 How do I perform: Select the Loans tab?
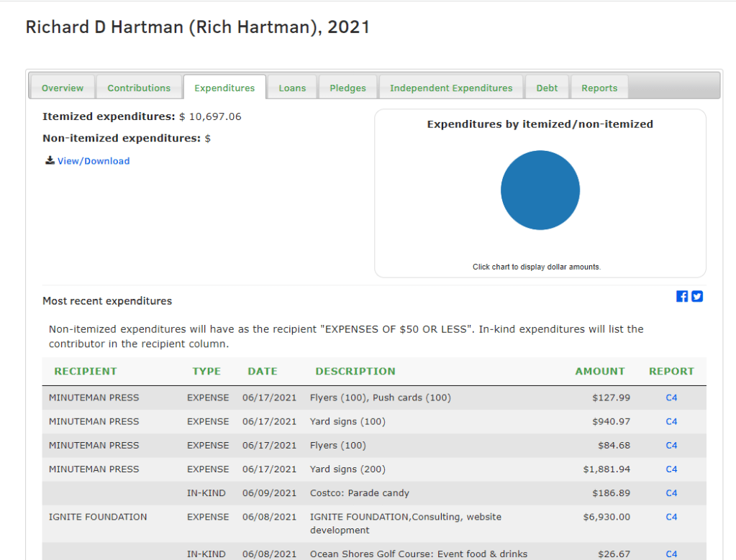pyautogui.click(x=292, y=88)
